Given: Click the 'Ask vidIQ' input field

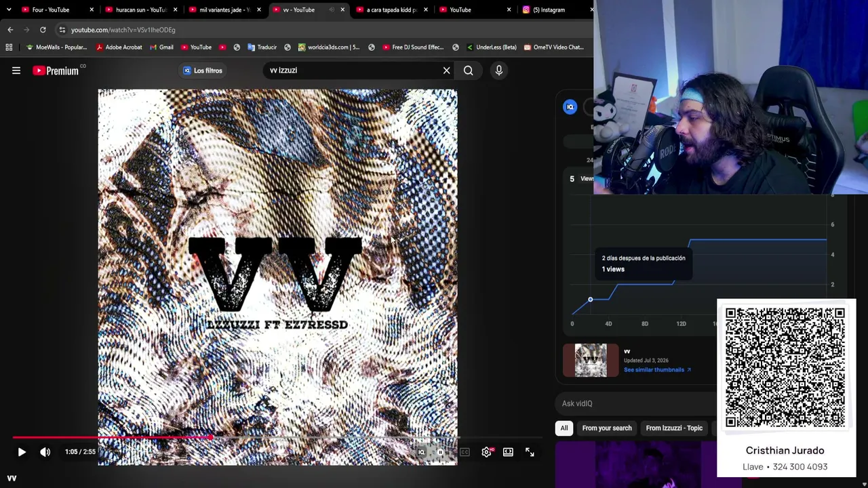Looking at the screenshot, I should (x=636, y=403).
